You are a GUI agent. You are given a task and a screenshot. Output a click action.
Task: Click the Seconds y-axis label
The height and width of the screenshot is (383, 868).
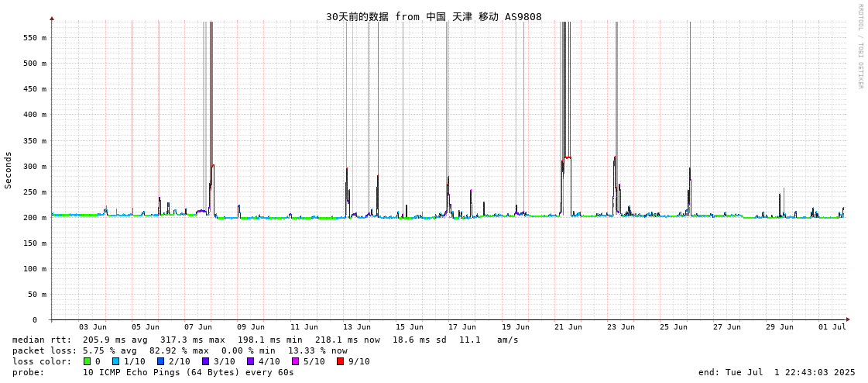(x=8, y=170)
